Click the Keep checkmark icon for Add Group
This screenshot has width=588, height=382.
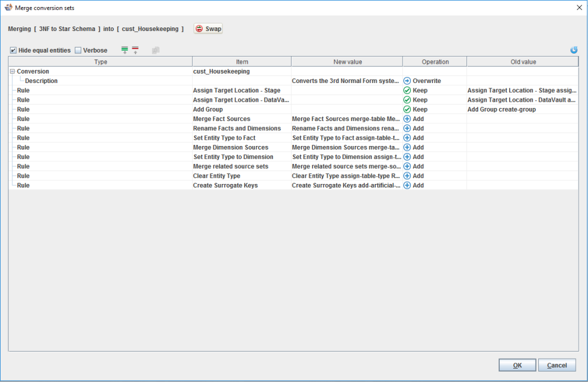click(x=407, y=109)
